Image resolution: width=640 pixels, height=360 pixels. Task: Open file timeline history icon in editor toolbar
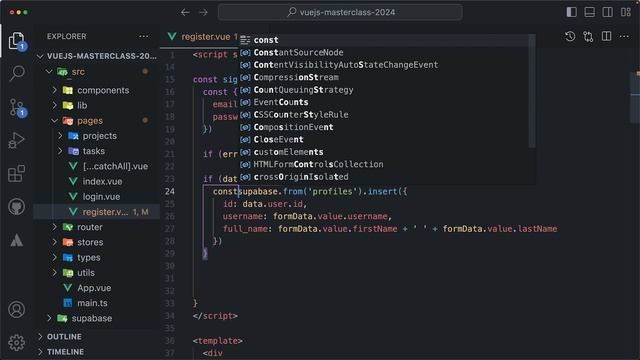570,36
